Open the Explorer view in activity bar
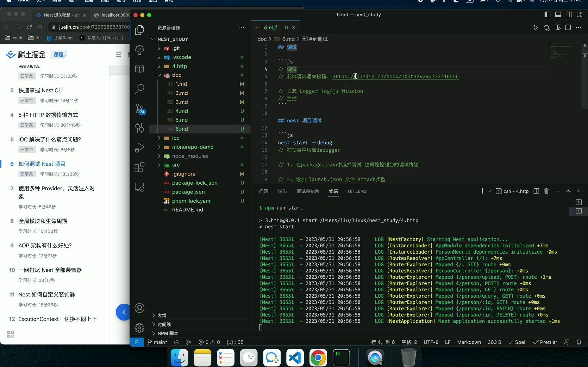Screen dimensions: 588x367 click(x=139, y=30)
